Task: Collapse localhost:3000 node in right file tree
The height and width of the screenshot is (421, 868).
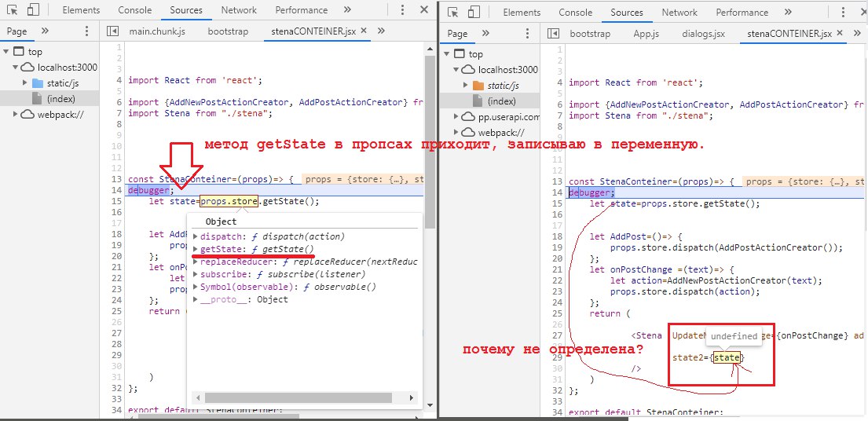Action: 456,70
